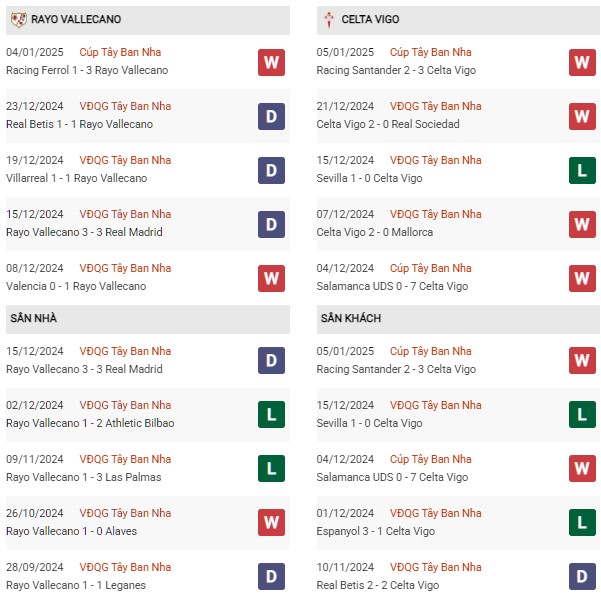Click W badge for Racing Ferrol match
Viewport: 601px width, 599px height.
pyautogui.click(x=271, y=62)
